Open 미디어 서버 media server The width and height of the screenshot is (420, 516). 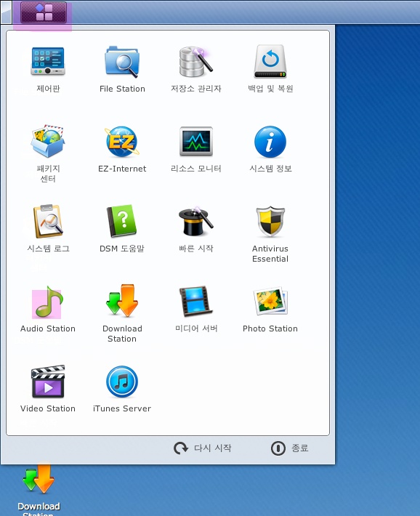pyautogui.click(x=196, y=301)
